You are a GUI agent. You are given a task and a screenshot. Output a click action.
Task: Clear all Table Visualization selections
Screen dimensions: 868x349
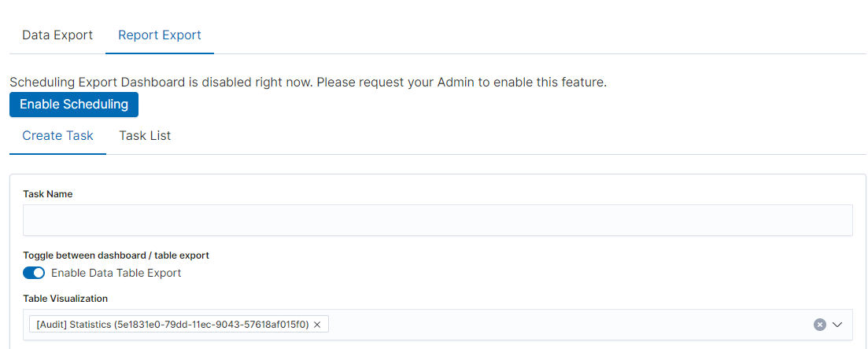tap(819, 325)
